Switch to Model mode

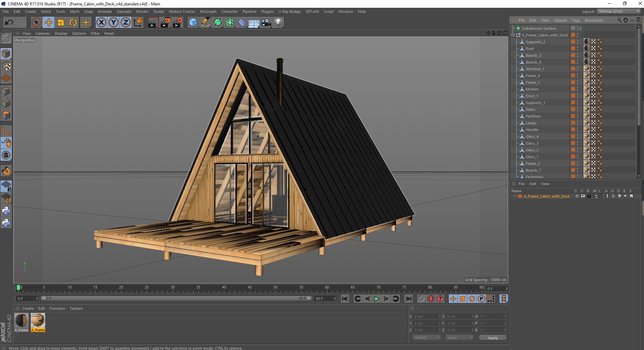coord(6,54)
